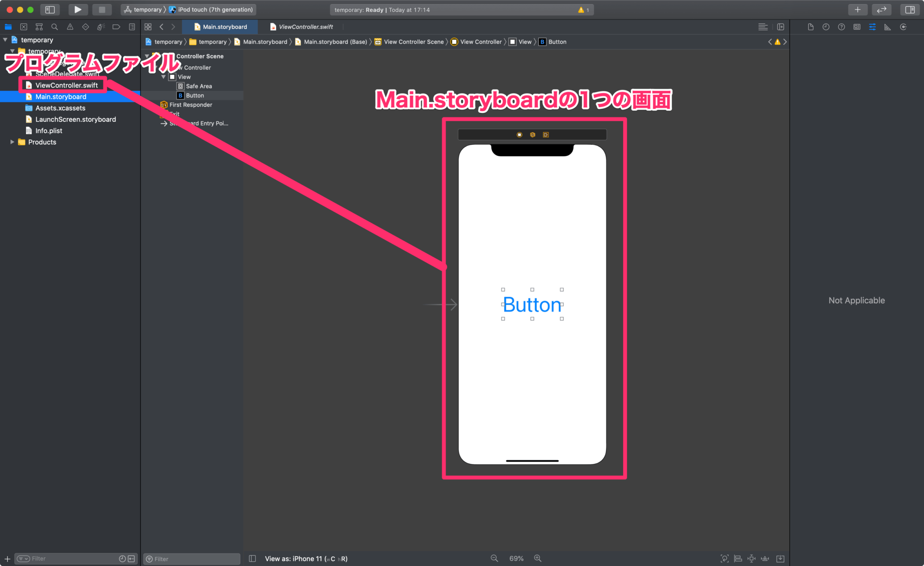Expand the Products folder
This screenshot has width=924, height=566.
click(x=12, y=142)
